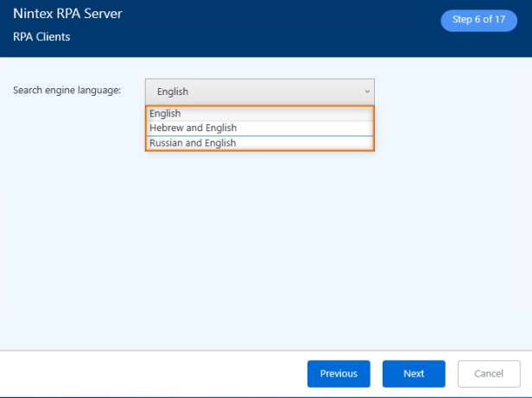Click the RPA Clients subtitle text
532x398 pixels.
tap(41, 36)
